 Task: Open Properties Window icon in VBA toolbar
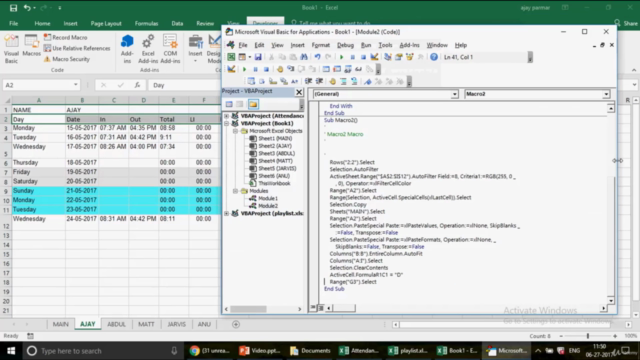(399, 57)
